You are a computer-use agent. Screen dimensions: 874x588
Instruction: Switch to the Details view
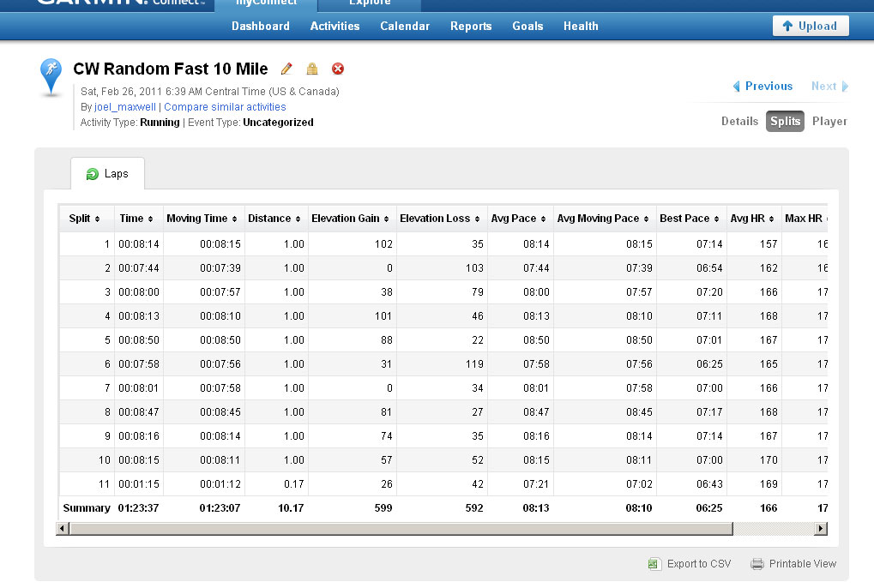739,122
